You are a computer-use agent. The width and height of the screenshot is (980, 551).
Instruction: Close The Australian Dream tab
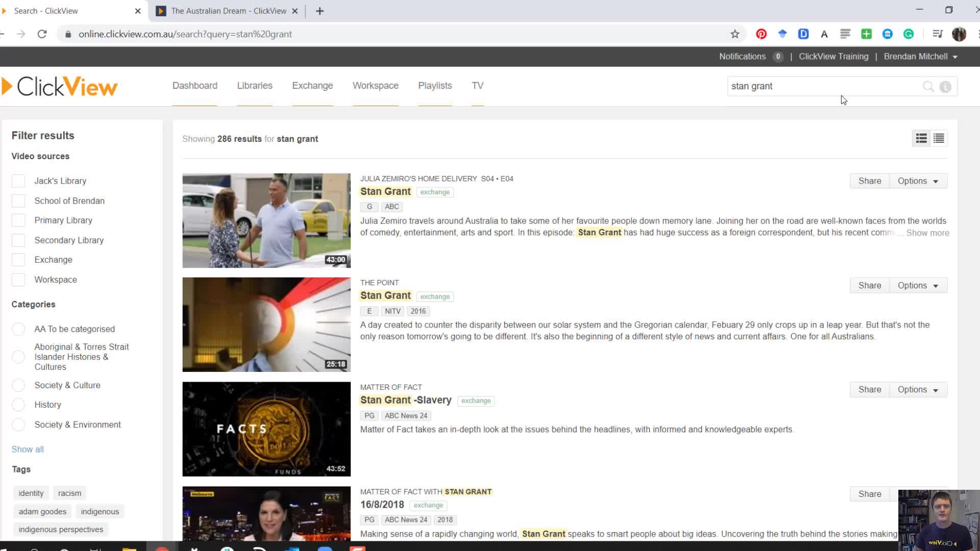295,11
